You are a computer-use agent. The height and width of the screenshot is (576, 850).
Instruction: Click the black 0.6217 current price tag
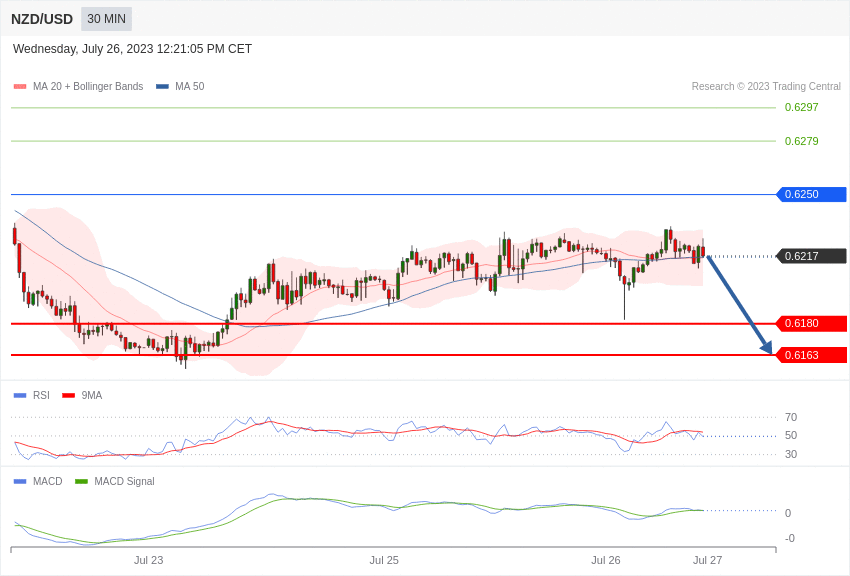[812, 256]
